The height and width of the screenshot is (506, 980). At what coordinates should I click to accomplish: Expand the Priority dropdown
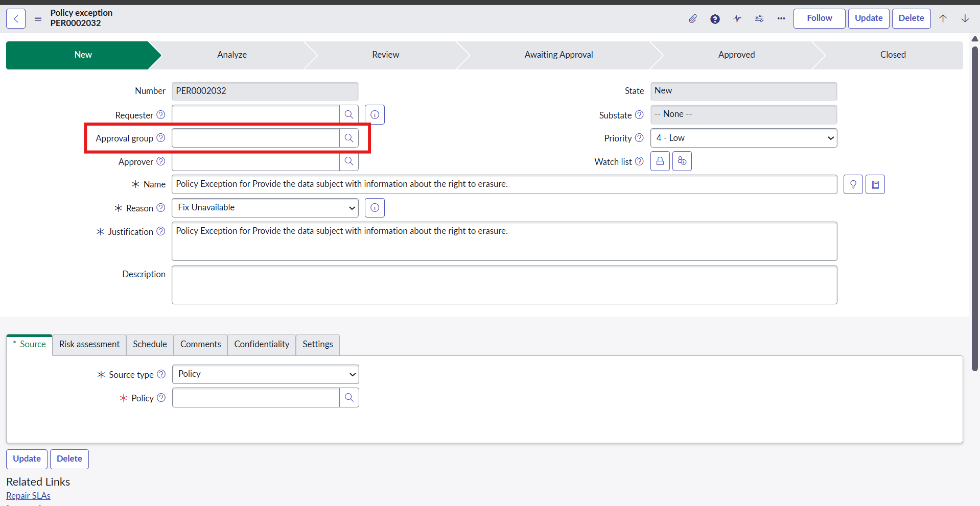[743, 138]
